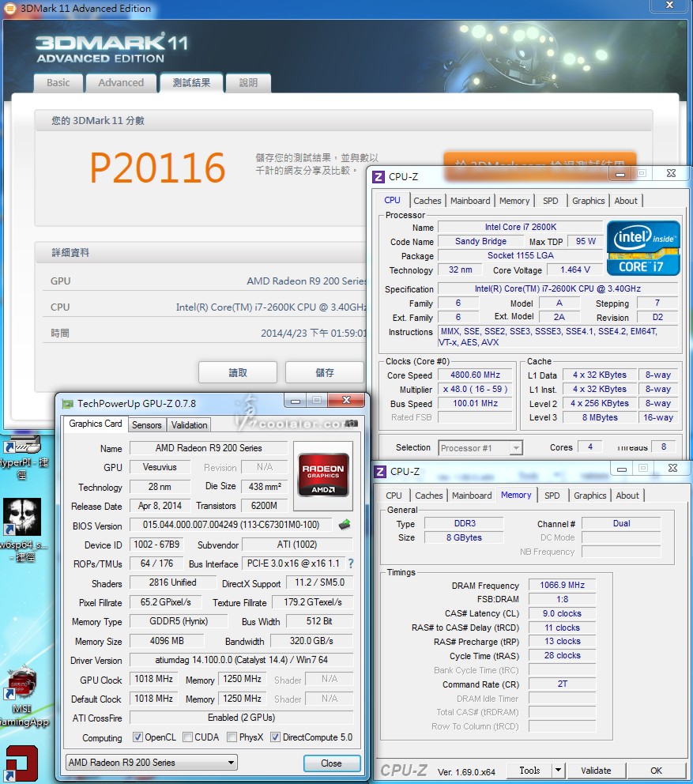Select the 測試結果 tab in 3DMark
This screenshot has width=693, height=784.
191,83
